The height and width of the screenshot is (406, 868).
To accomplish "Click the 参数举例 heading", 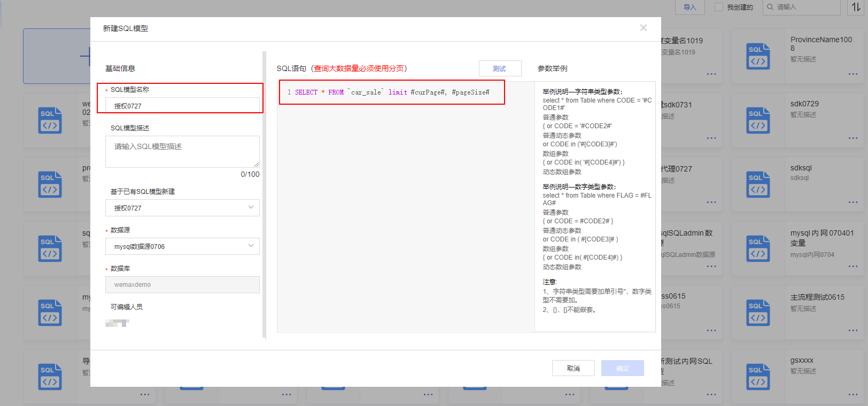I will click(552, 68).
